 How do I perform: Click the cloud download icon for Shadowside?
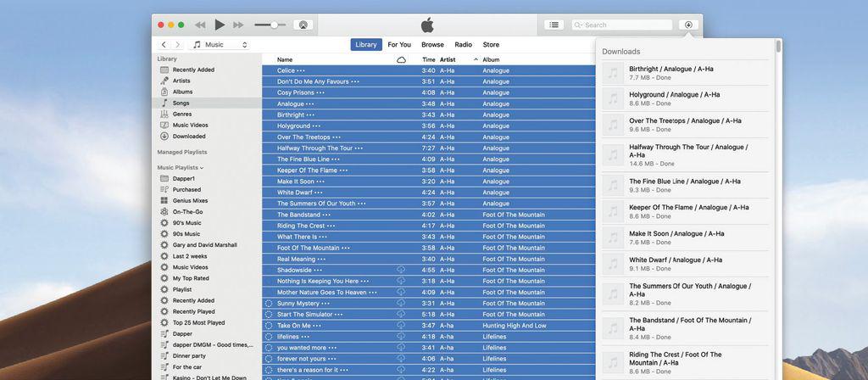point(401,270)
